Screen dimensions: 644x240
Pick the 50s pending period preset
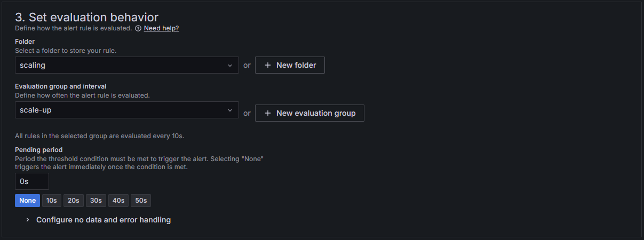point(141,201)
